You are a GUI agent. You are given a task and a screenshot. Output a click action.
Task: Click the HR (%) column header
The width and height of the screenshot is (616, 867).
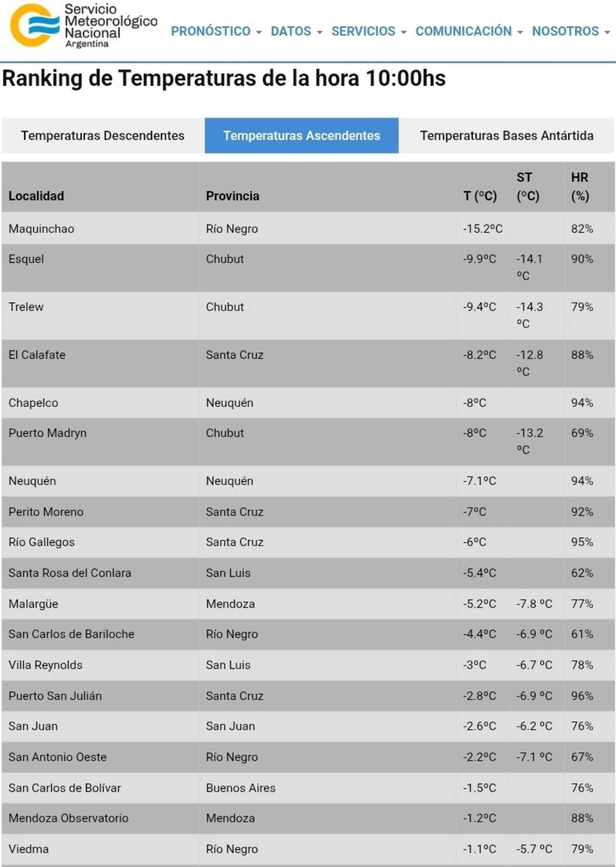(580, 187)
